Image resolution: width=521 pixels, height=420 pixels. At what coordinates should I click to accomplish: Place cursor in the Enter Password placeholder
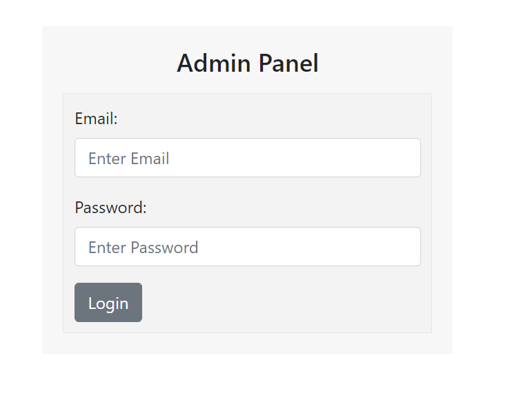point(144,248)
